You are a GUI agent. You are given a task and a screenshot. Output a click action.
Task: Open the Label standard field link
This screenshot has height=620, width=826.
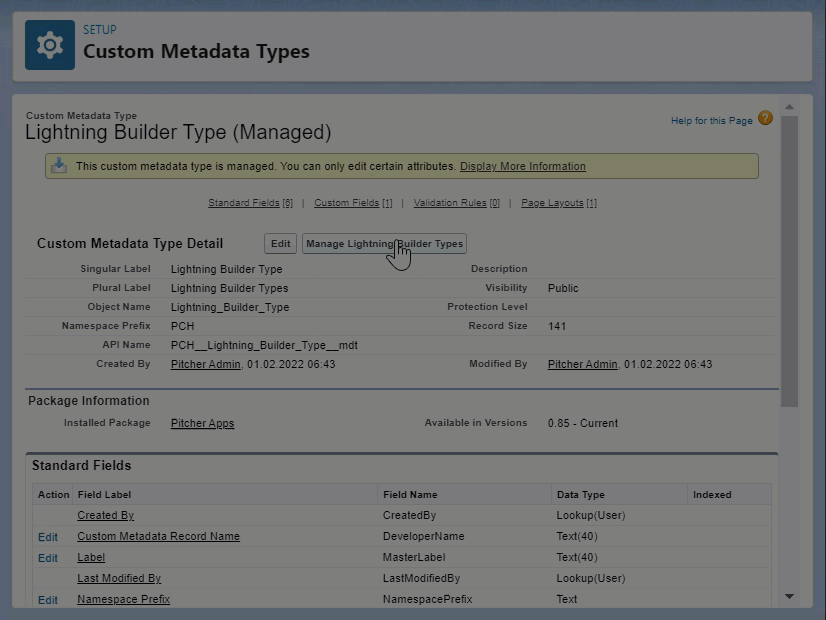(91, 558)
